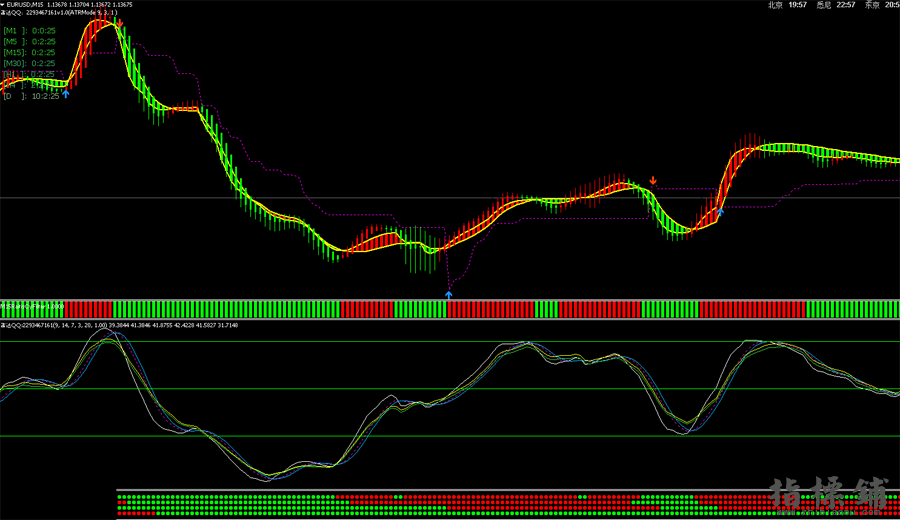Click the blue up arrow above the histogram strip
Image resolution: width=900 pixels, height=520 pixels.
449,294
